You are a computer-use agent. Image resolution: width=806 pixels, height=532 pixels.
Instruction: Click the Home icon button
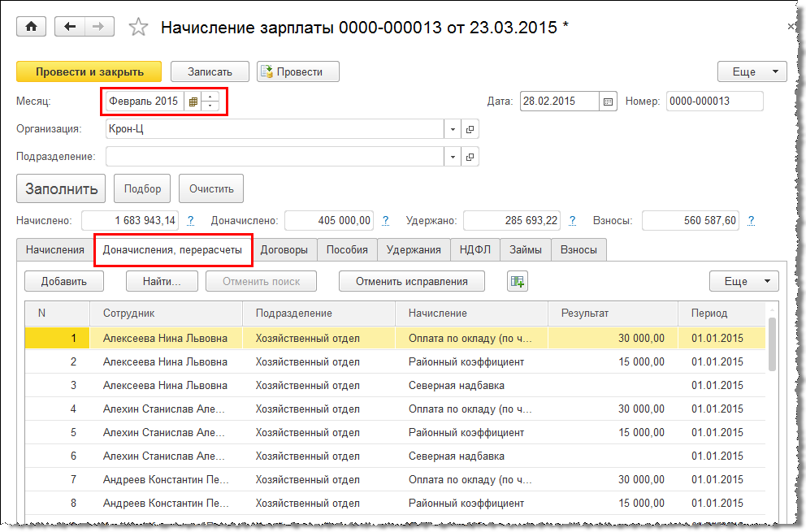(32, 27)
